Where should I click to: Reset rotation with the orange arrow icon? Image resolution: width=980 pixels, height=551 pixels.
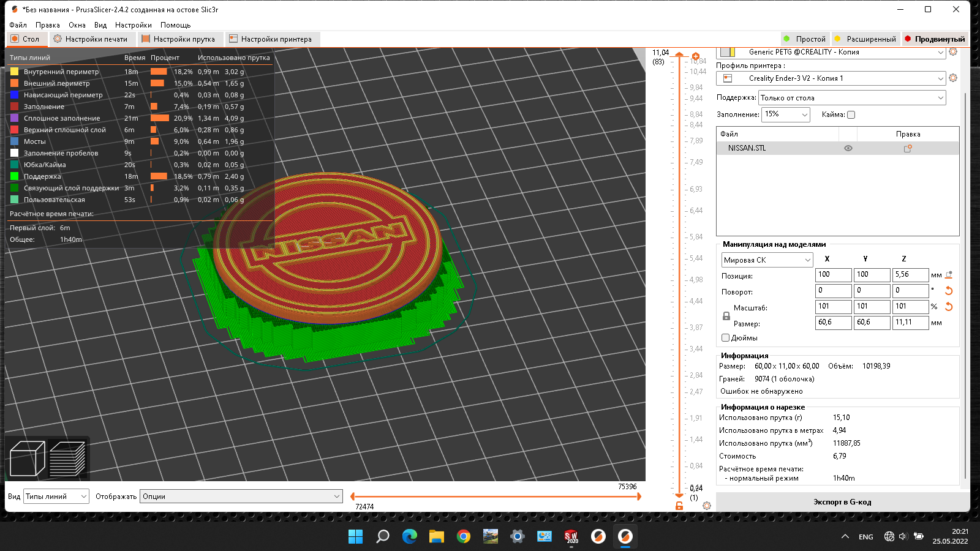tap(949, 291)
